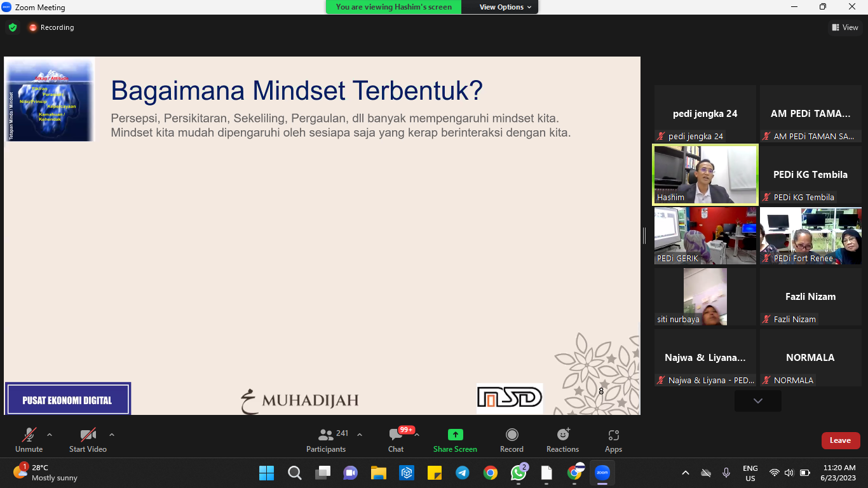Unmute the microphone
The height and width of the screenshot is (488, 868).
(29, 440)
